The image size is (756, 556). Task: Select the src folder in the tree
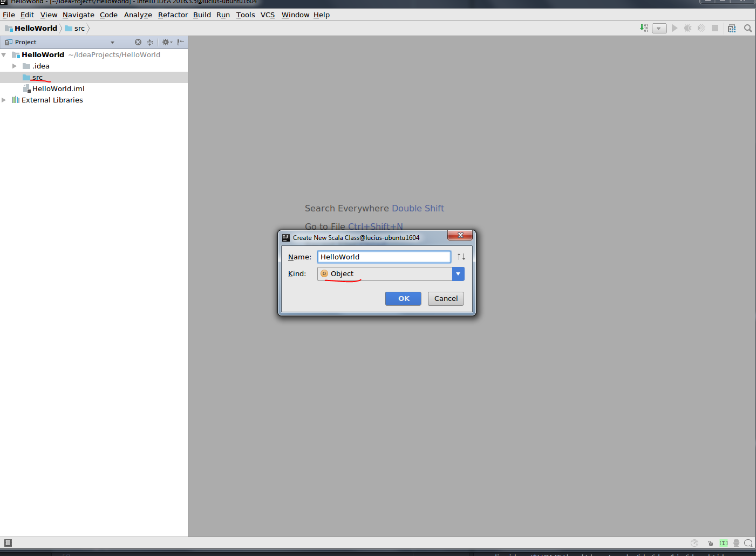[94, 78]
